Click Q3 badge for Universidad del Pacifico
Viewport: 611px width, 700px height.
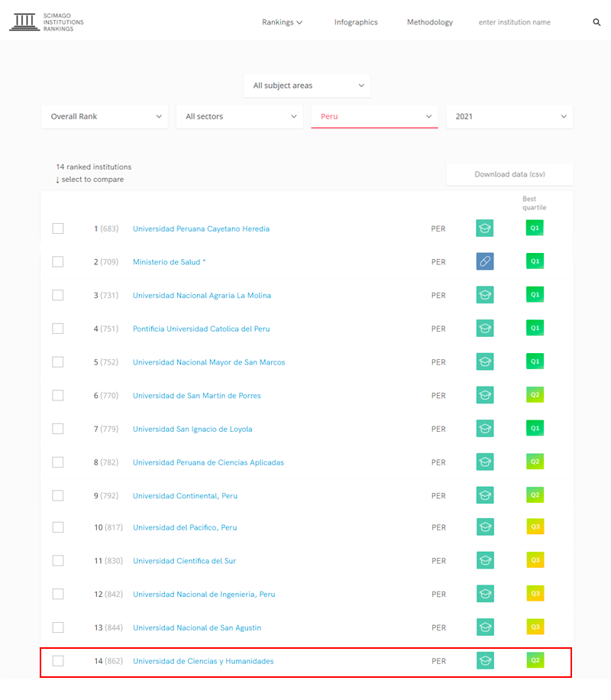click(x=535, y=527)
